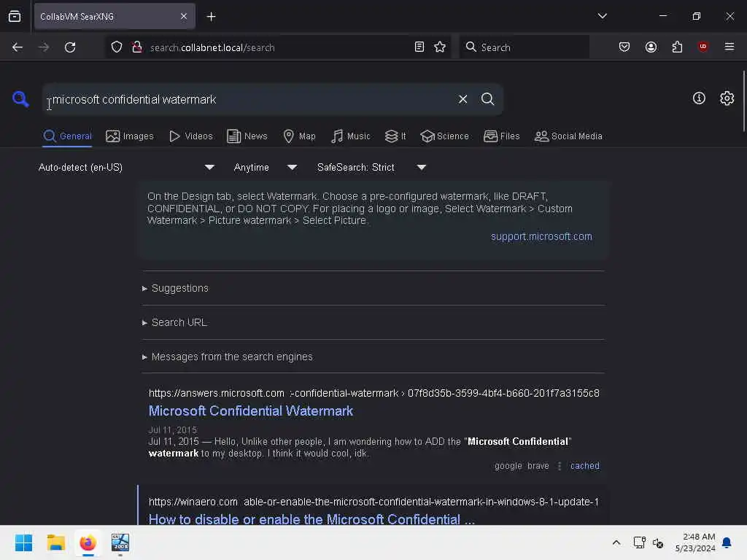This screenshot has height=560, width=747.
Task: Switch to Music category
Action: pos(350,136)
